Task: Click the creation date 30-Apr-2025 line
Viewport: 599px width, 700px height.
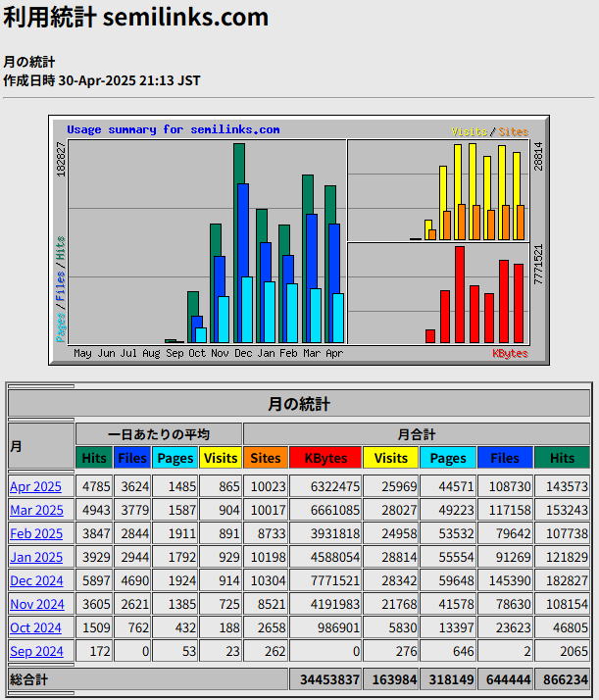Action: pos(102,80)
